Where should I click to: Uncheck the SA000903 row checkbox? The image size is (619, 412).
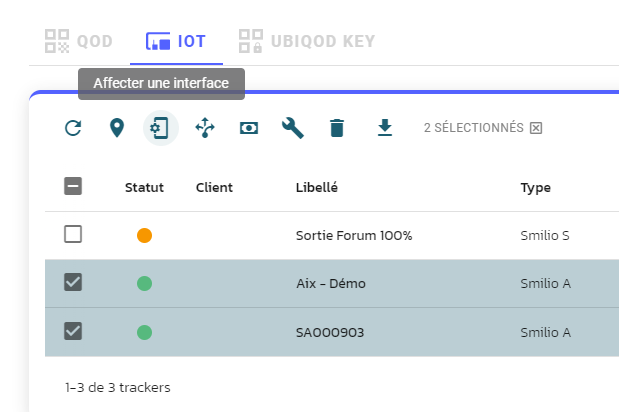[x=73, y=331]
